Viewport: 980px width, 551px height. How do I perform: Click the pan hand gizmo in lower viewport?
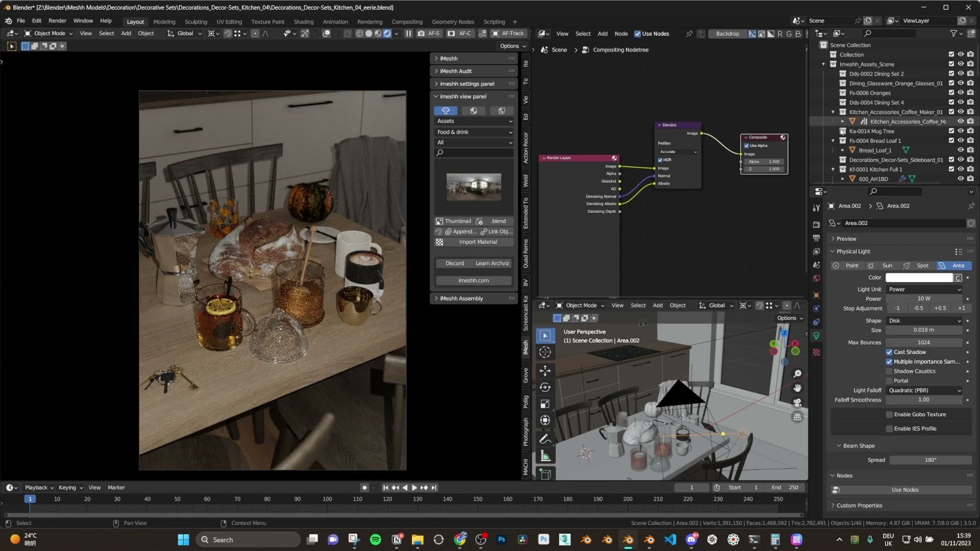pos(797,388)
